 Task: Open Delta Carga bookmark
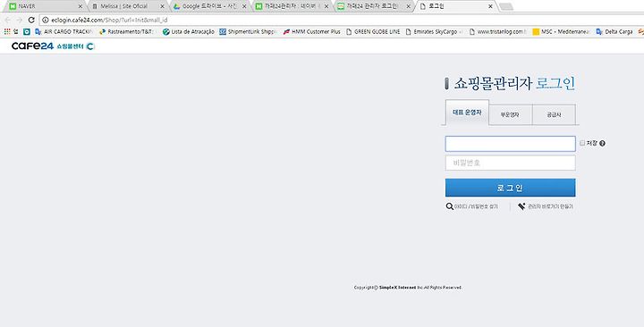click(x=614, y=31)
